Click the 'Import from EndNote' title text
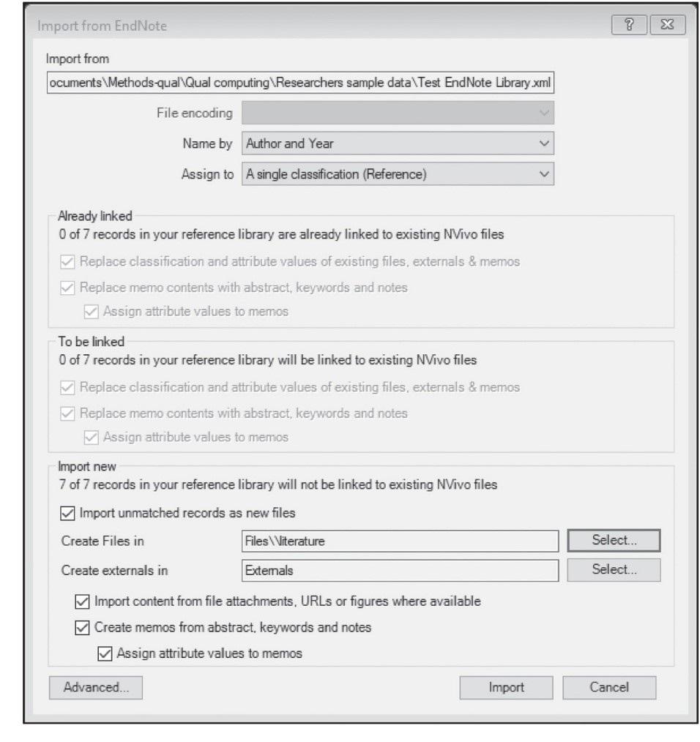This screenshot has height=742, width=700. [103, 26]
